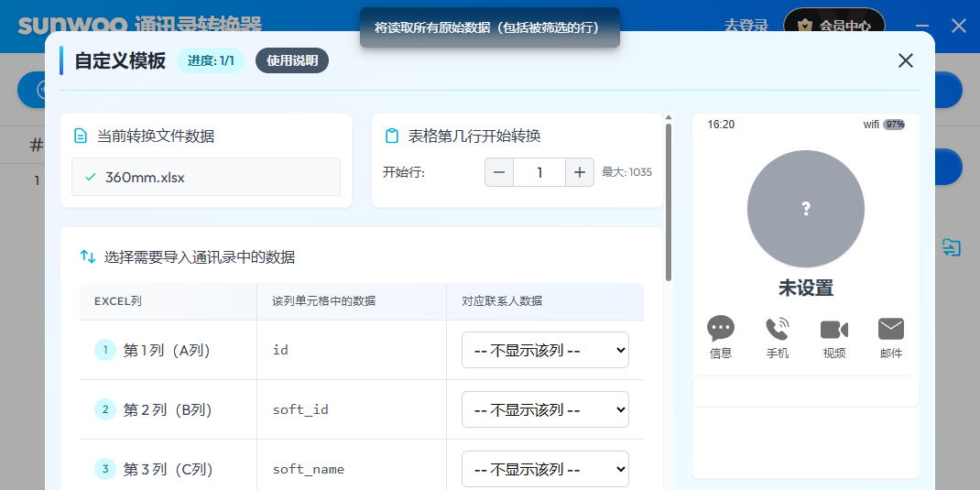The width and height of the screenshot is (980, 490).
Task: Decrease start row with minus button
Action: [x=499, y=172]
